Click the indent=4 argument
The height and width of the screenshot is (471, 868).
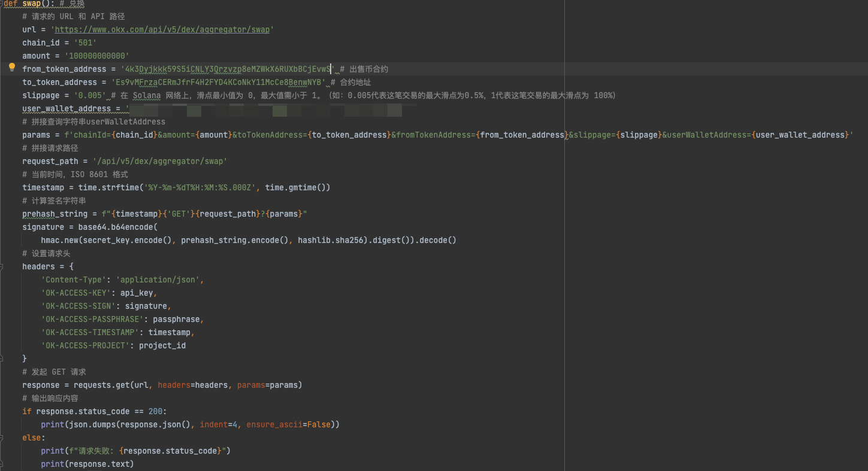(x=218, y=424)
